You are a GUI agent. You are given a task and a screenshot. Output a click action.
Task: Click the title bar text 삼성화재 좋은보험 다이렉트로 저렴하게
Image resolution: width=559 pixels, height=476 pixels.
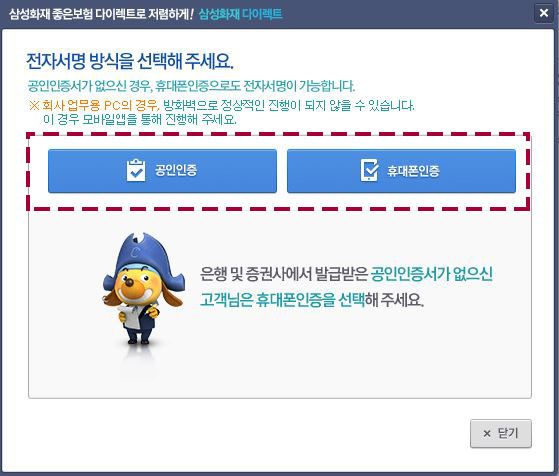[x=101, y=14]
